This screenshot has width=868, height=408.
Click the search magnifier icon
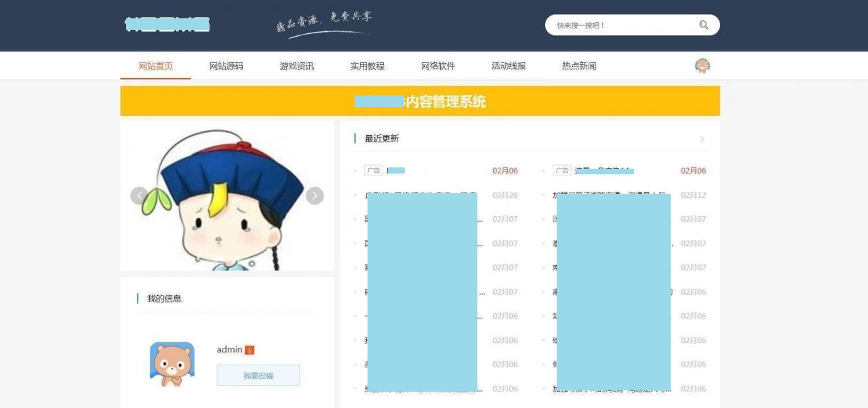tap(703, 25)
